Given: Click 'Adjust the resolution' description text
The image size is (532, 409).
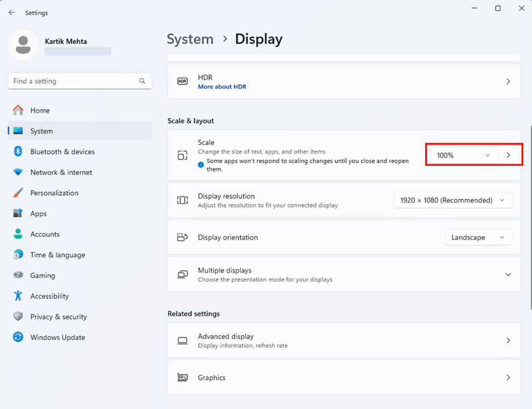Looking at the screenshot, I should (267, 205).
